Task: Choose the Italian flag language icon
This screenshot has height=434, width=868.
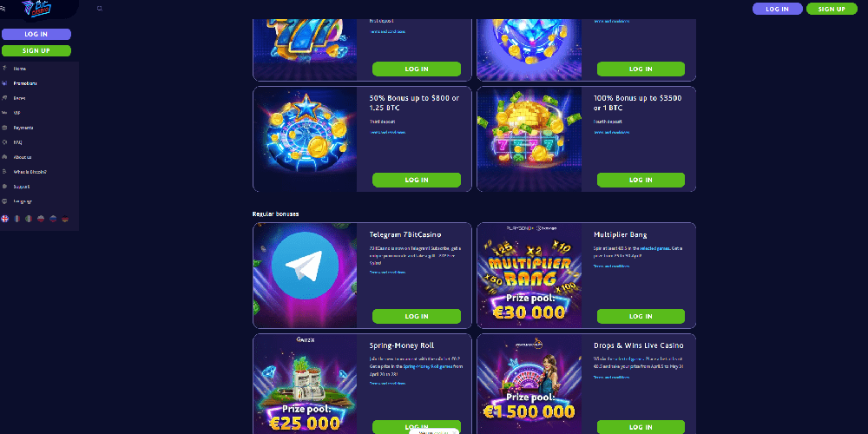Action: pyautogui.click(x=29, y=219)
